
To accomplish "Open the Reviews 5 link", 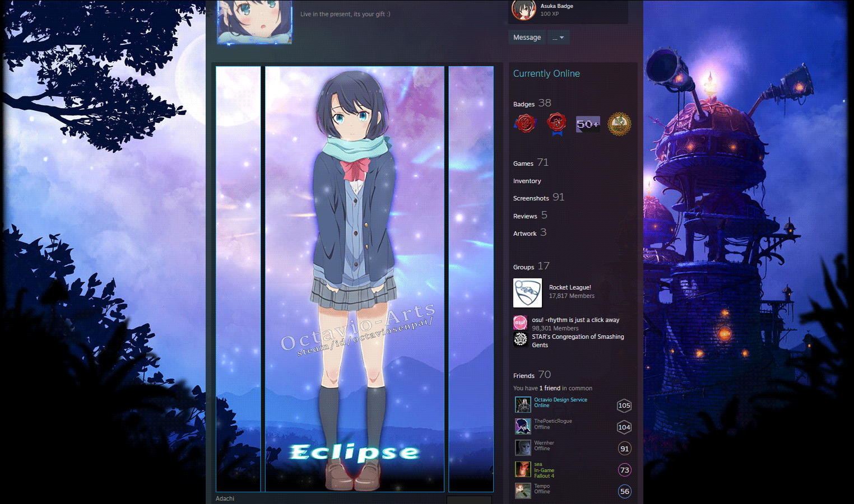I will tap(530, 215).
